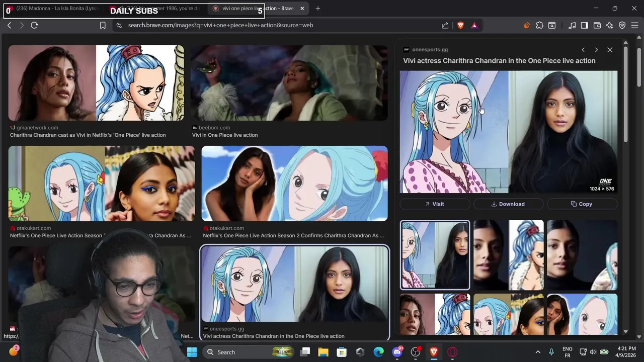Open otakukart Season 2 Confirms result title
Image resolution: width=644 pixels, height=362 pixels.
pyautogui.click(x=293, y=236)
